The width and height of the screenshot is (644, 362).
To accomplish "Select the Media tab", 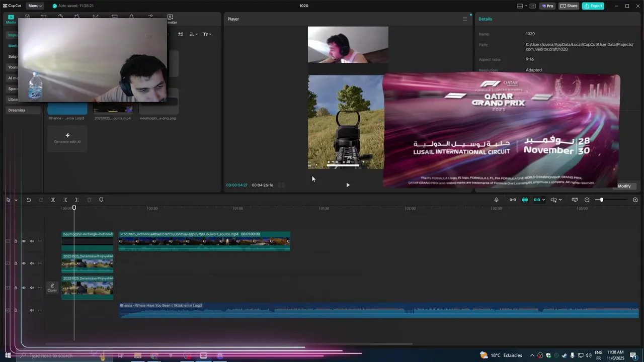I will click(x=11, y=19).
